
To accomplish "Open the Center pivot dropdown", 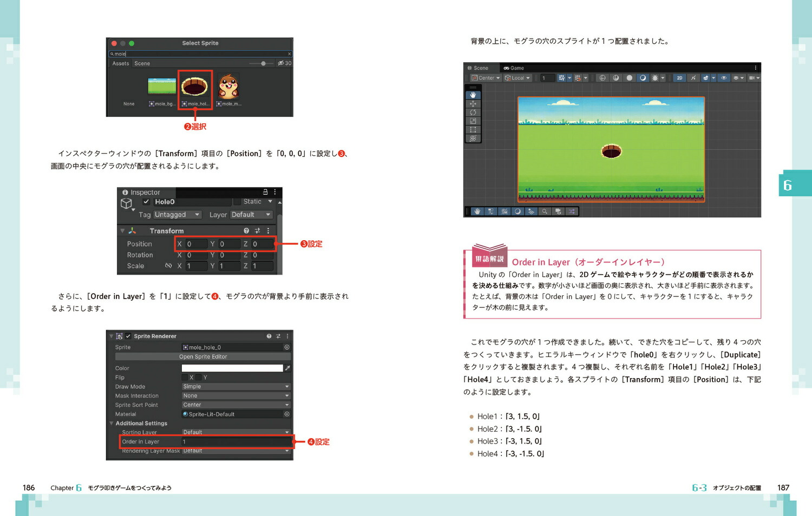I will coord(486,78).
